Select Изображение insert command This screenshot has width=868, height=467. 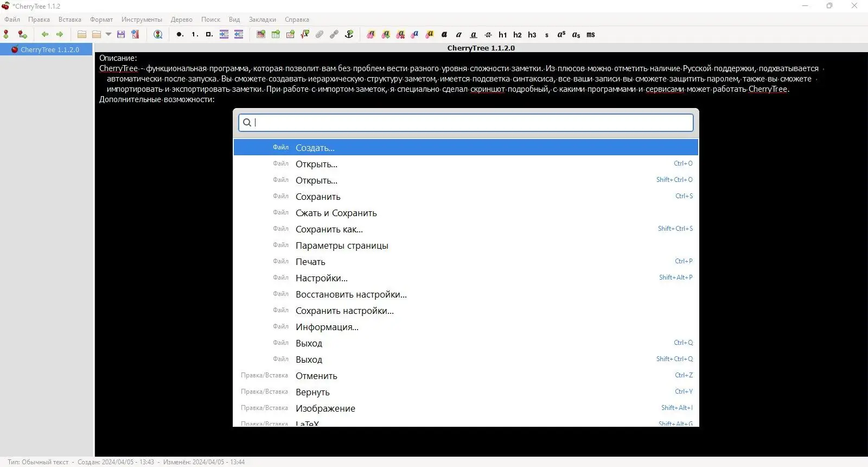466,408
